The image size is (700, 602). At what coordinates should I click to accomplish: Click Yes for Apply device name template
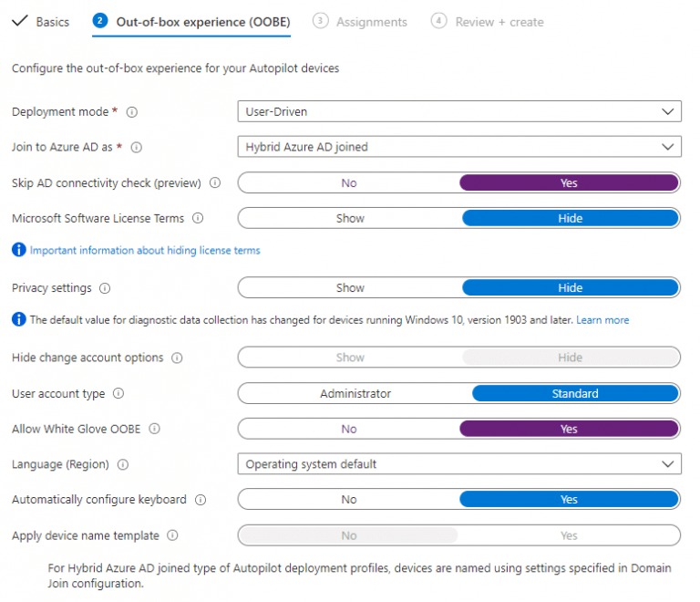[x=569, y=535]
